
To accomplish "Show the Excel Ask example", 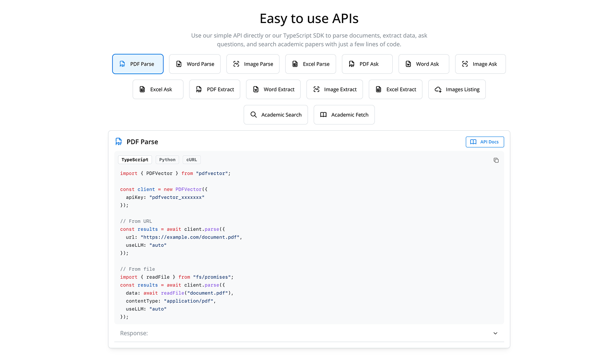I will pyautogui.click(x=158, y=90).
